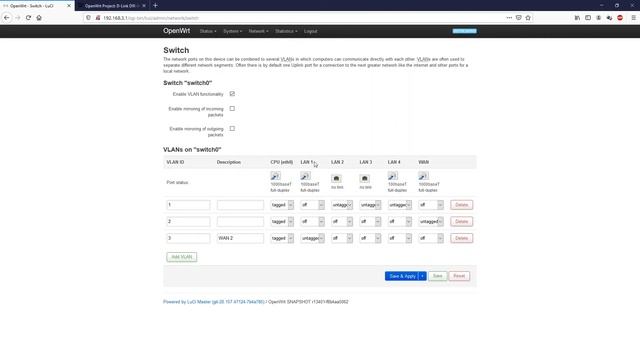Image resolution: width=640 pixels, height=360 pixels.
Task: Click the Save button
Action: click(x=438, y=276)
